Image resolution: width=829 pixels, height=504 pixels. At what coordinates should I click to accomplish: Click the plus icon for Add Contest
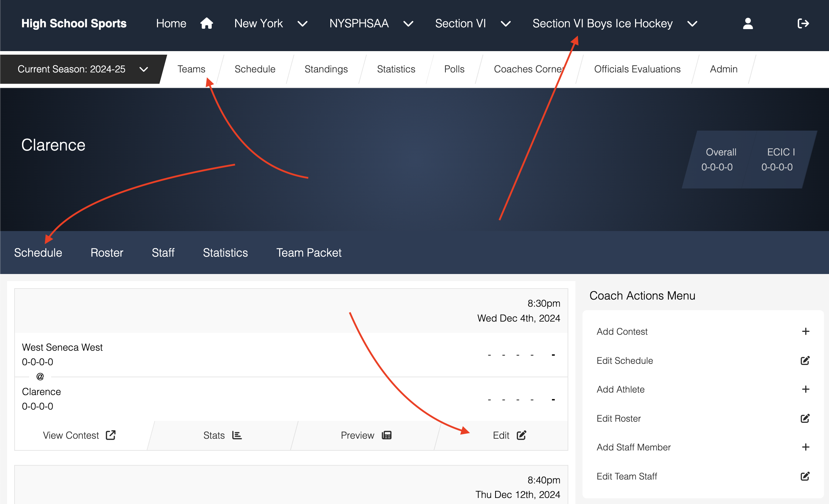click(805, 332)
